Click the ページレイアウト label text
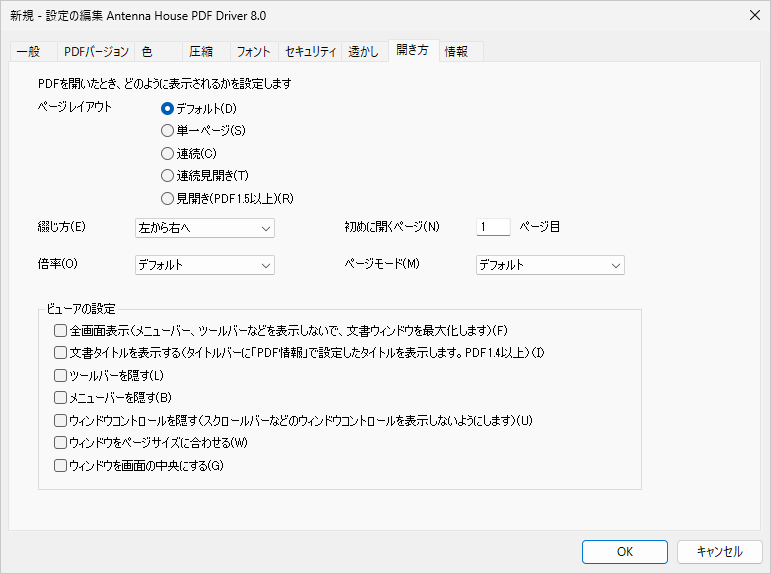The image size is (771, 574). pyautogui.click(x=75, y=107)
